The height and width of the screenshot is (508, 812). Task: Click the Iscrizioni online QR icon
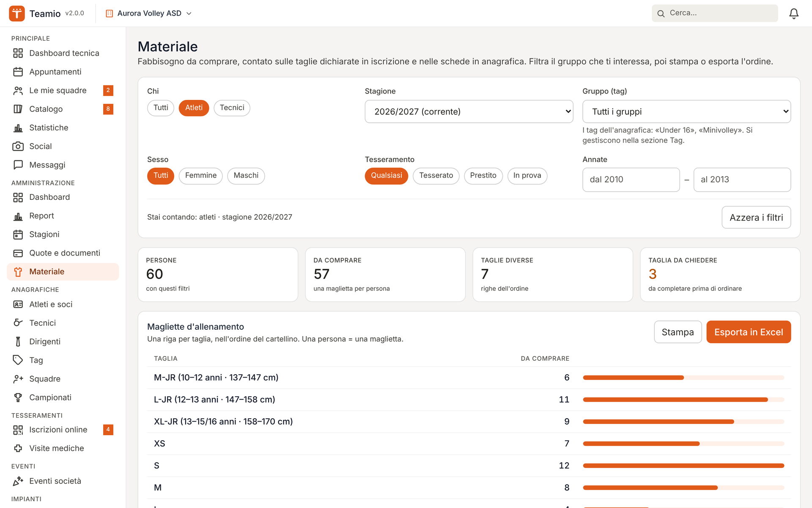(18, 430)
